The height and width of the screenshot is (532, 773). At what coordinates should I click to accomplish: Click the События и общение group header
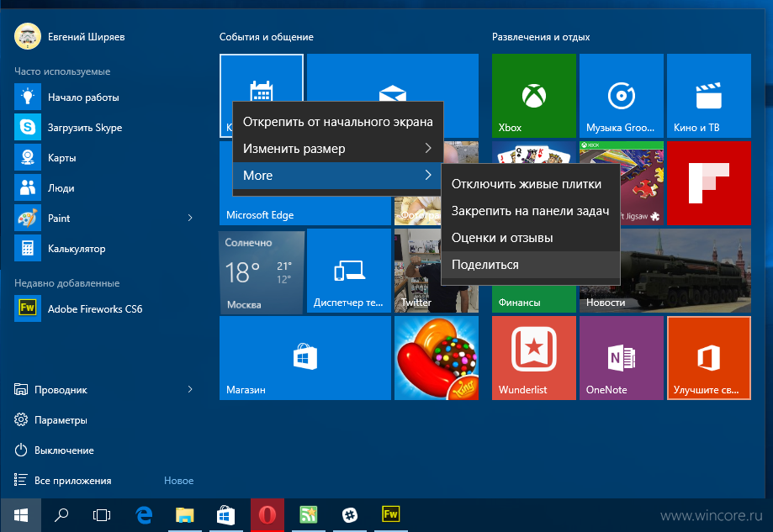point(266,37)
